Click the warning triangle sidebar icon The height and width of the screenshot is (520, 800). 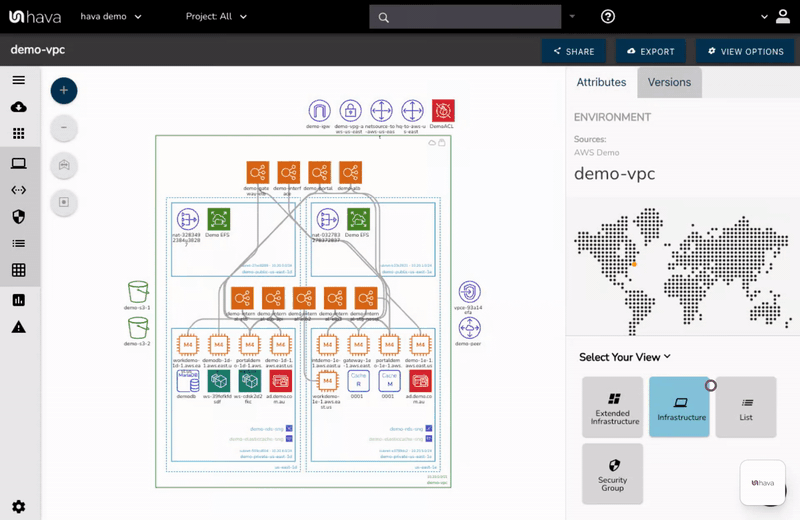pos(18,327)
